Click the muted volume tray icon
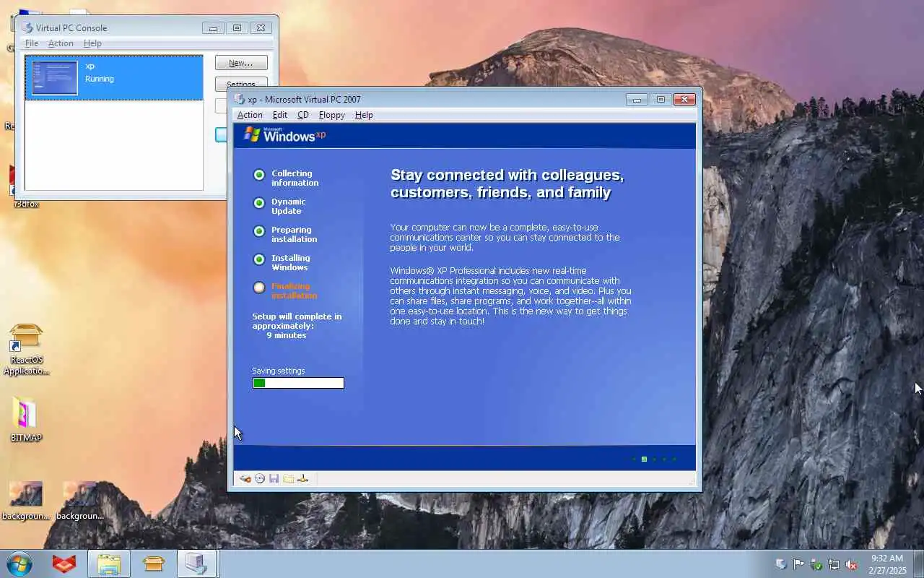Image resolution: width=924 pixels, height=578 pixels. pos(852,564)
